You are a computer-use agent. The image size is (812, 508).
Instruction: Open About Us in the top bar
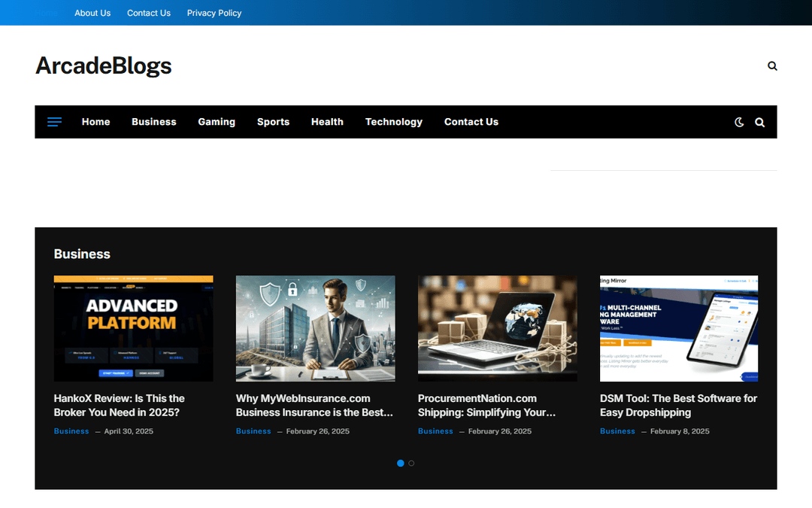92,13
